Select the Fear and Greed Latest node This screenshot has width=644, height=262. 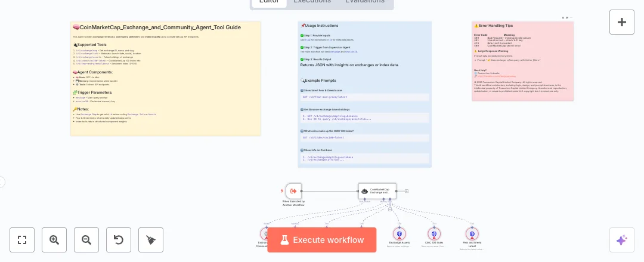[471, 234]
